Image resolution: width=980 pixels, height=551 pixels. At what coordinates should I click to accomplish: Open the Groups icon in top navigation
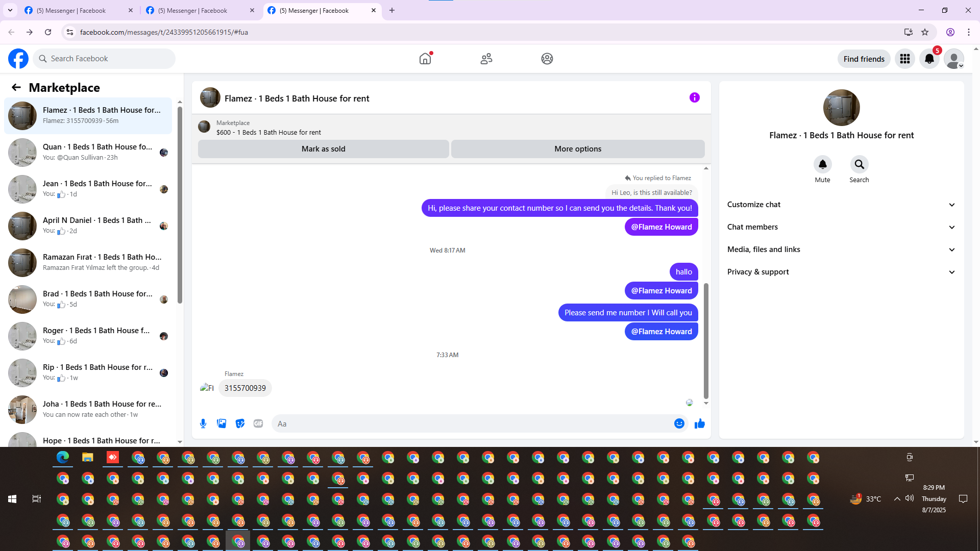pyautogui.click(x=547, y=59)
